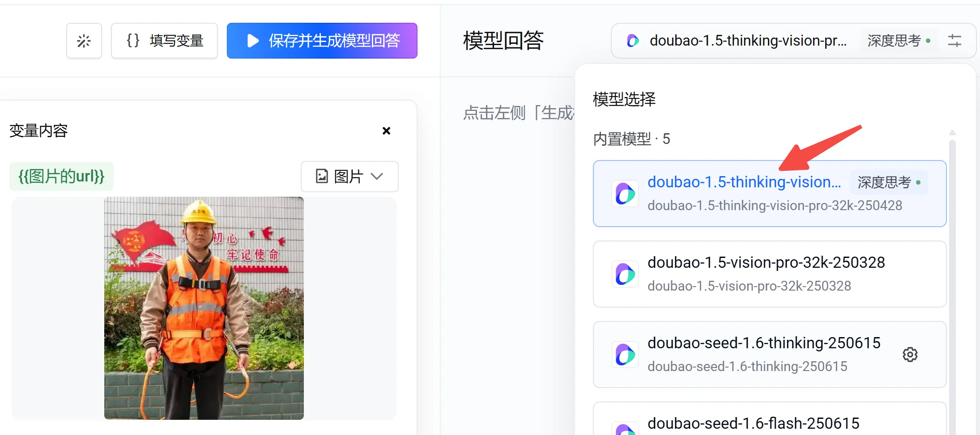Close the 变量内容 panel

387,131
